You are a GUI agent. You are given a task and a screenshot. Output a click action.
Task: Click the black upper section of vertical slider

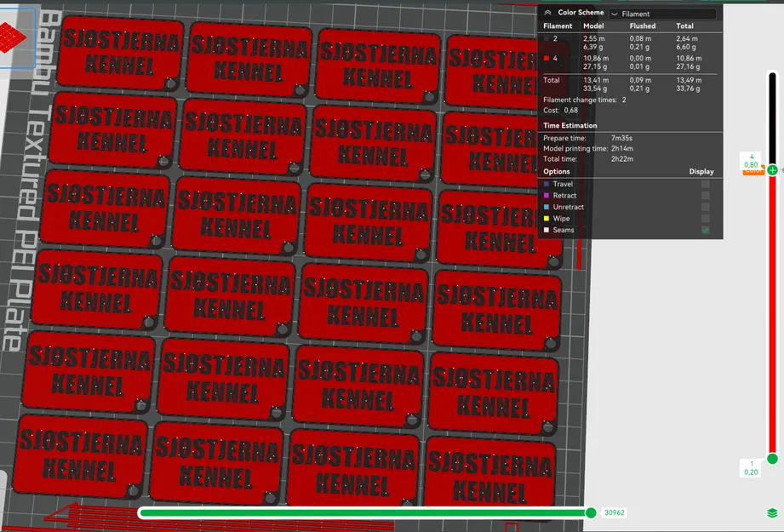(x=772, y=118)
